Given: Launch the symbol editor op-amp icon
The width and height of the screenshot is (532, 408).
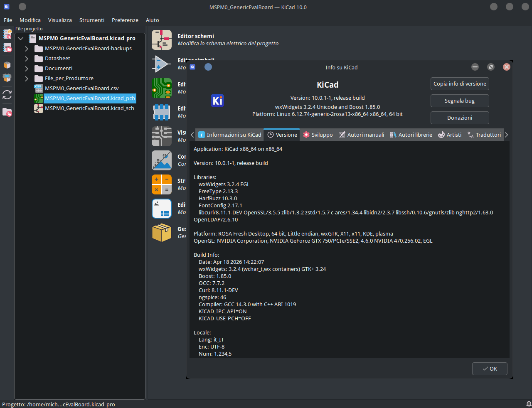Looking at the screenshot, I should coord(162,64).
